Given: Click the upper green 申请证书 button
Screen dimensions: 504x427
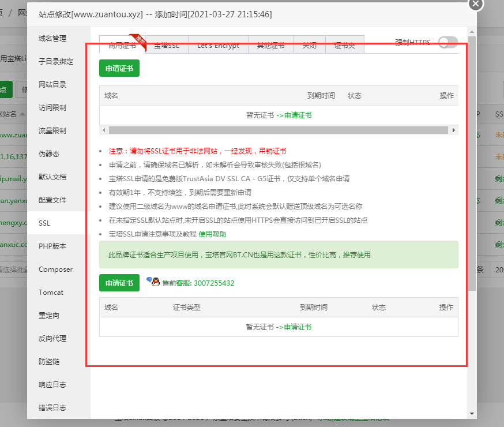Looking at the screenshot, I should pos(119,68).
